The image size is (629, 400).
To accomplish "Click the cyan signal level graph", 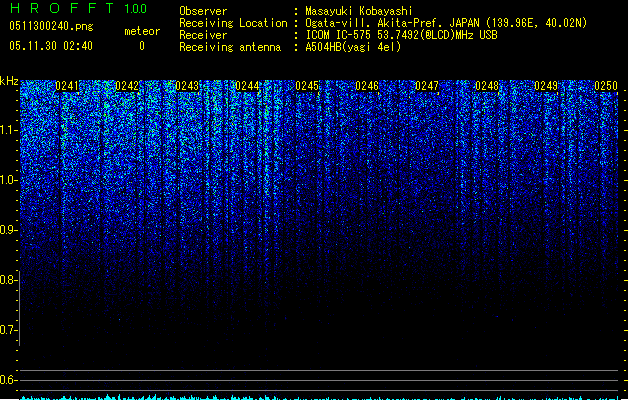I will coord(319,397).
